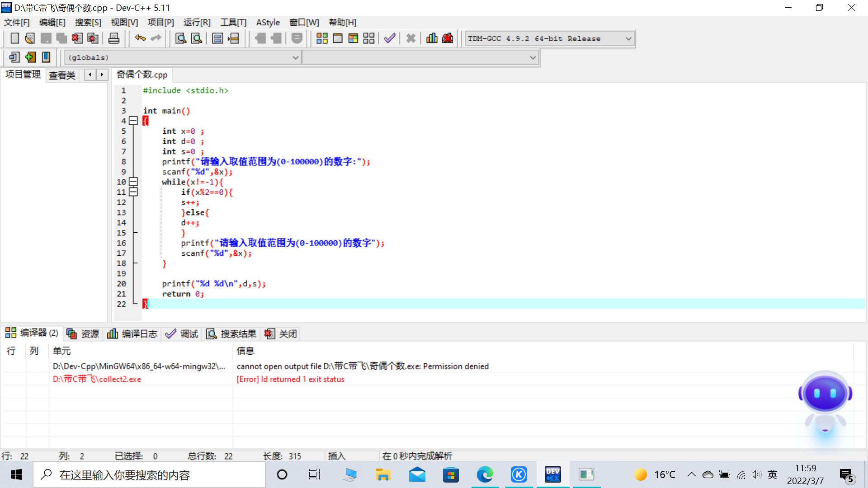Start debugging with the checkmark icon
The width and height of the screenshot is (868, 488).
point(390,38)
